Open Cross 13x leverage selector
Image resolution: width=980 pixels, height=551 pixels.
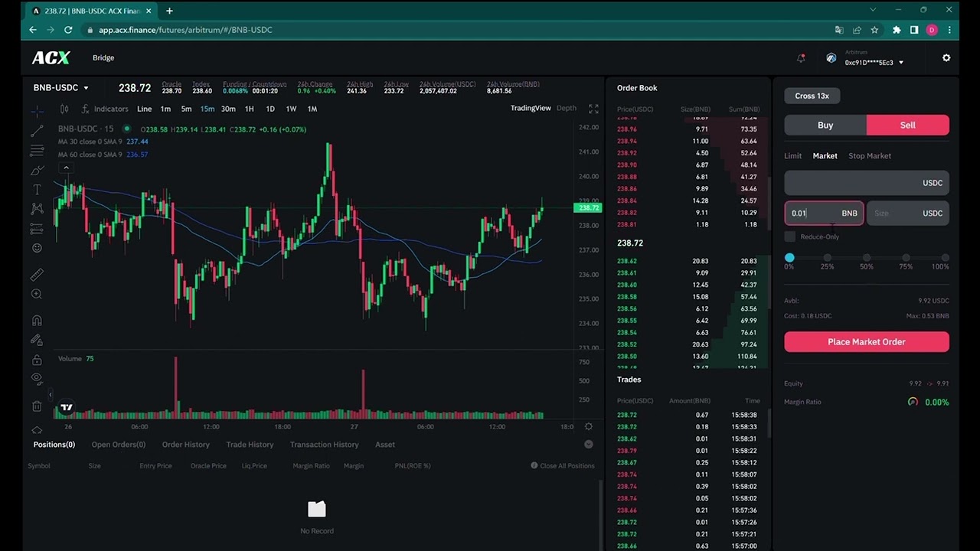[x=812, y=96]
